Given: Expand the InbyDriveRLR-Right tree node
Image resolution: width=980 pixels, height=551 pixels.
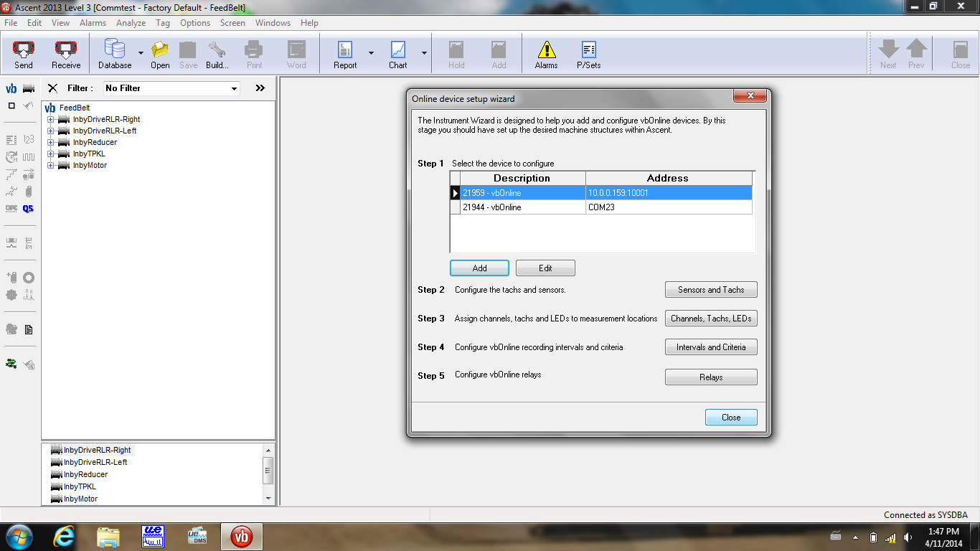Looking at the screenshot, I should coord(51,119).
